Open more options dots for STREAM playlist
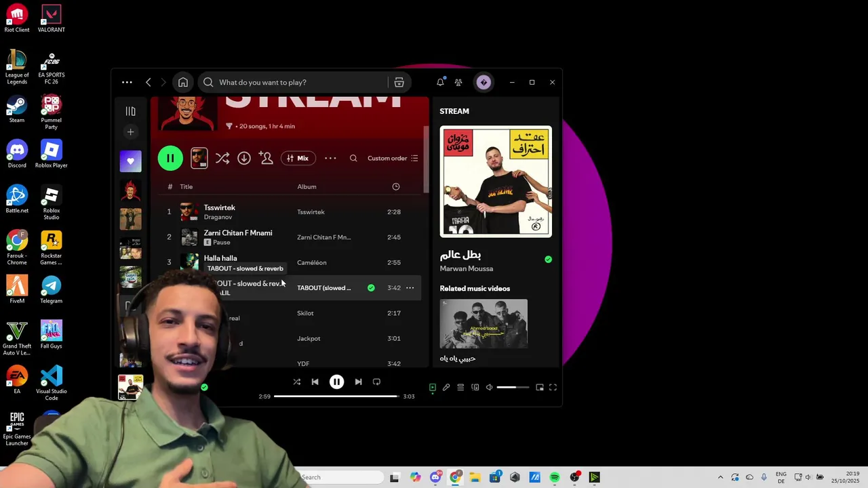This screenshot has width=868, height=488. [330, 158]
